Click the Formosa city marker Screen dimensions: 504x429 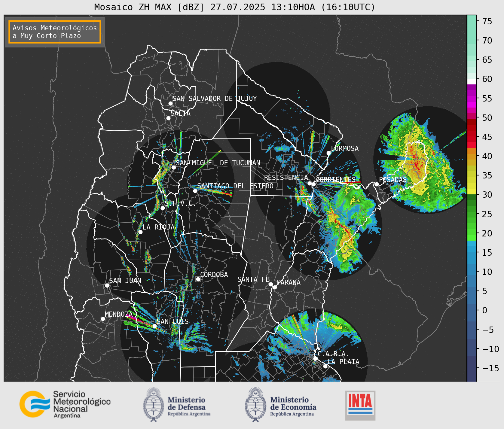point(328,153)
